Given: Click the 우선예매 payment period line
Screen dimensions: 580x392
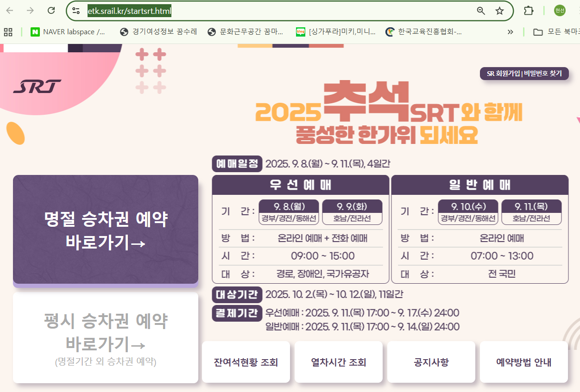Looking at the screenshot, I should [x=362, y=313].
